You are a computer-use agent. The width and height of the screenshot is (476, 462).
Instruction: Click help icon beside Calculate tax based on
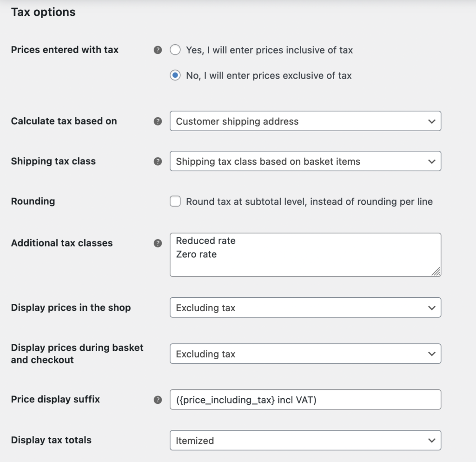(x=158, y=121)
